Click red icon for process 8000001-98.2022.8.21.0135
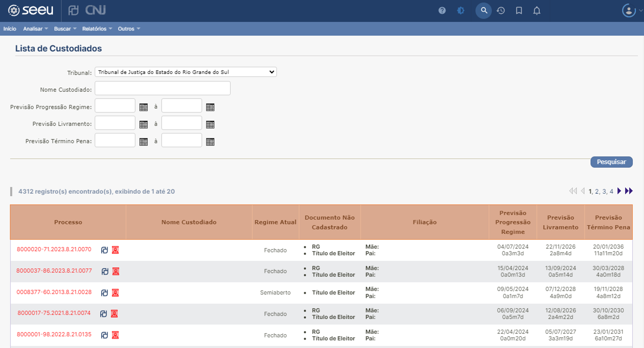The width and height of the screenshot is (644, 348). pos(115,335)
